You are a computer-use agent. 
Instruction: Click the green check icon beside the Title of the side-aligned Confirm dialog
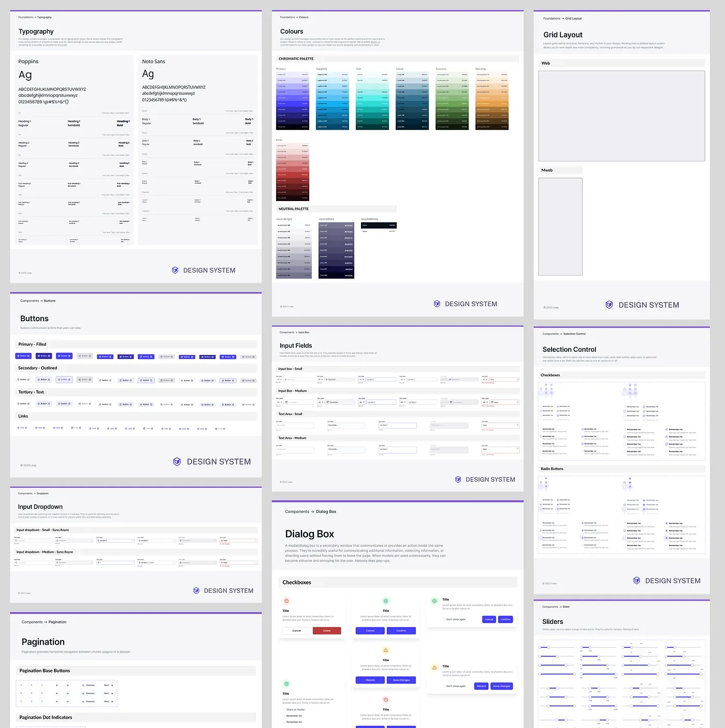point(434,601)
